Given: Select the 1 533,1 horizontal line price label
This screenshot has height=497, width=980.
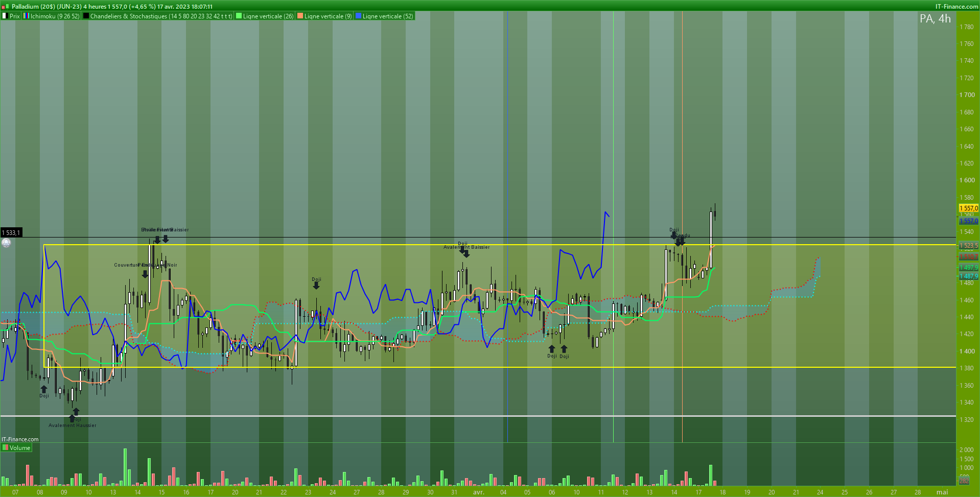Looking at the screenshot, I should 11,233.
